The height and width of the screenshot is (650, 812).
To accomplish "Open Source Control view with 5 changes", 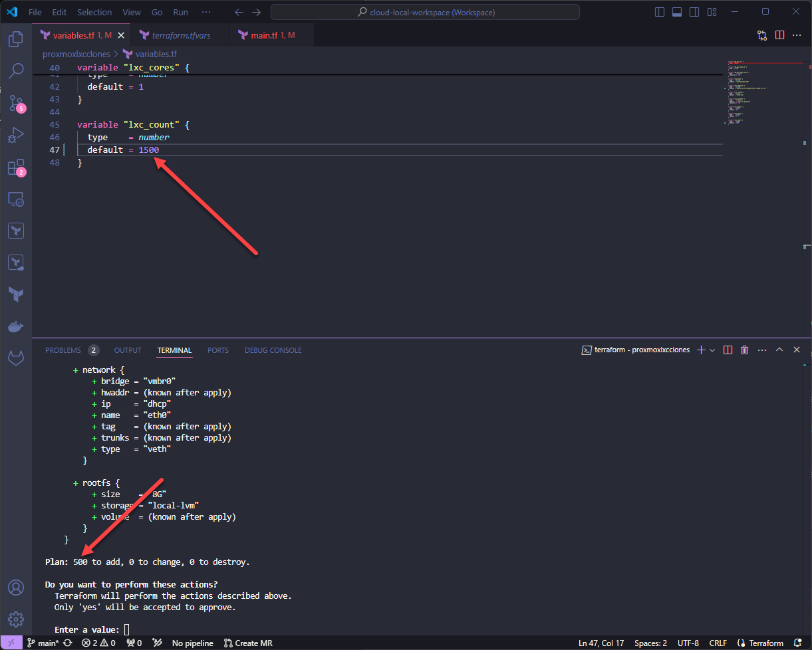I will pyautogui.click(x=16, y=103).
